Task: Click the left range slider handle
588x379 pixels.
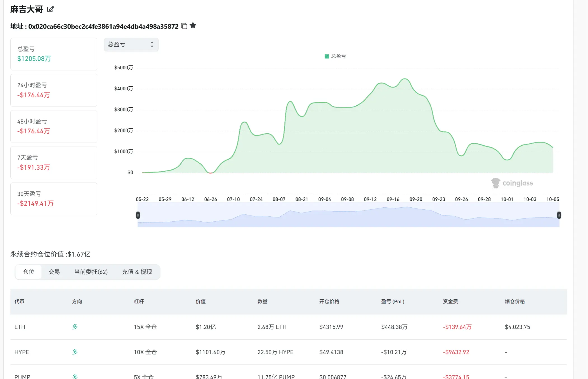Action: [138, 215]
